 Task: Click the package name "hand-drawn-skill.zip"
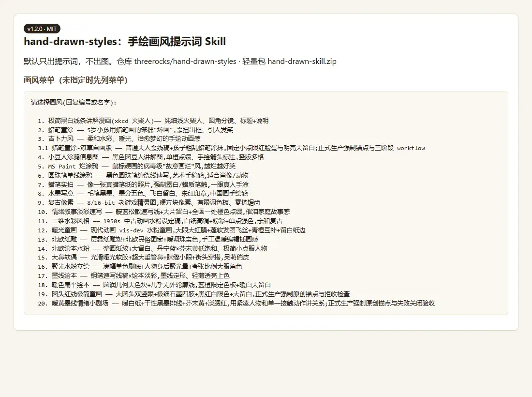[302, 61]
